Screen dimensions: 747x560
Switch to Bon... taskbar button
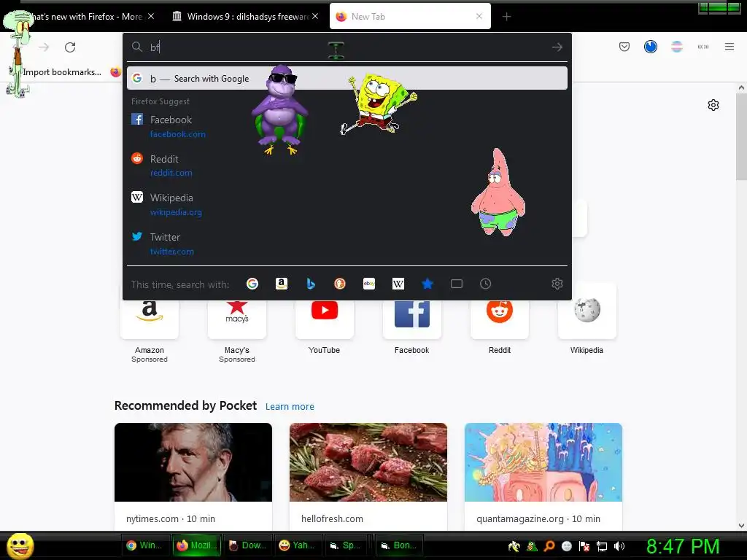tap(399, 545)
